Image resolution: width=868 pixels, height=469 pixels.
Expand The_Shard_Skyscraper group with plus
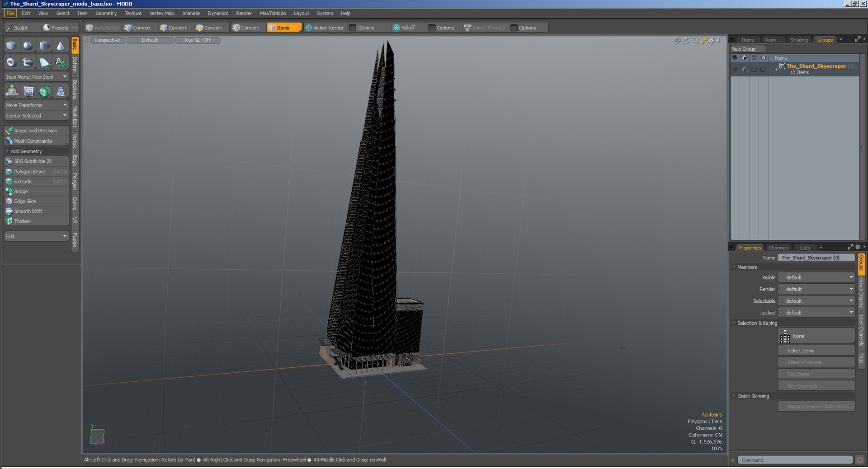point(776,69)
